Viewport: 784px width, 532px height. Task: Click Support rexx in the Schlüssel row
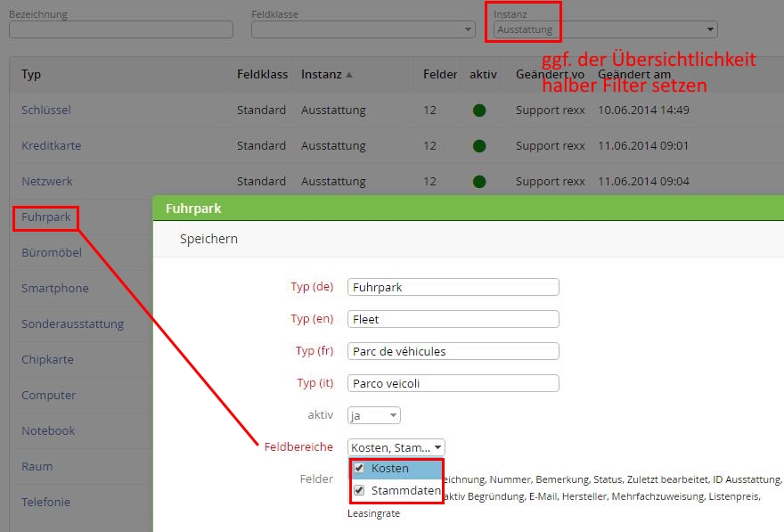pyautogui.click(x=550, y=110)
